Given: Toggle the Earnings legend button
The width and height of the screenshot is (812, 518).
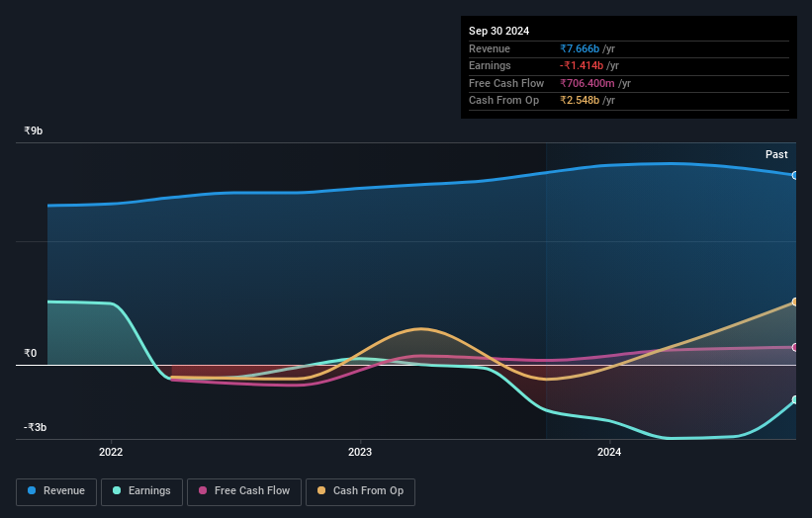Looking at the screenshot, I should 141,491.
